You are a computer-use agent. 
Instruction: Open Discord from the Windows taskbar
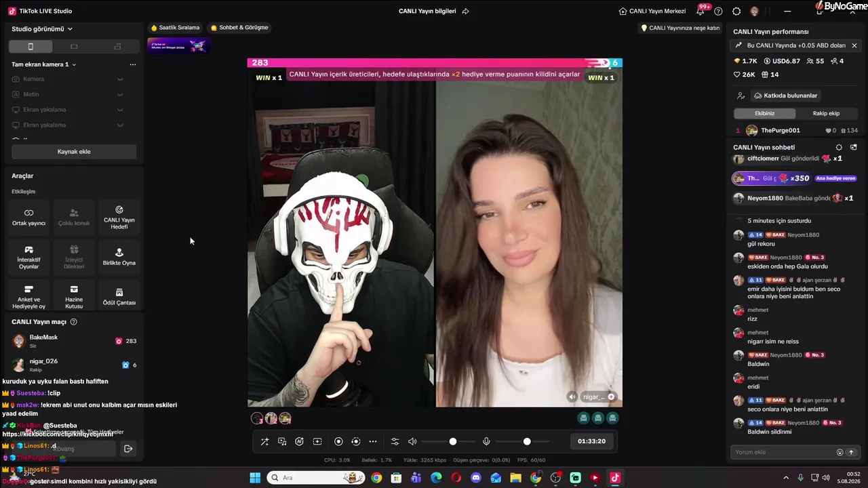[x=476, y=478]
